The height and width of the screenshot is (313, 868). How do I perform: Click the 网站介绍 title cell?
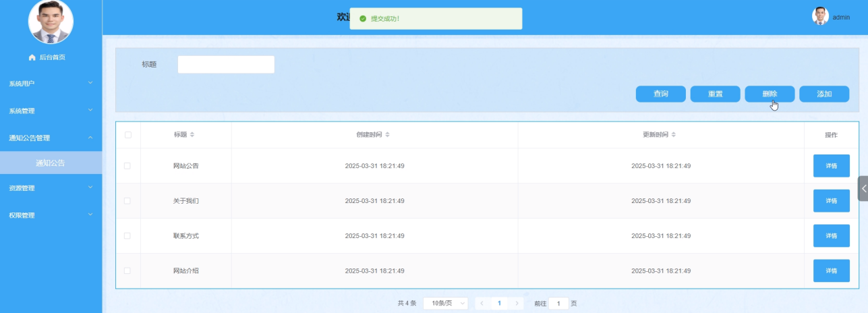pyautogui.click(x=186, y=271)
